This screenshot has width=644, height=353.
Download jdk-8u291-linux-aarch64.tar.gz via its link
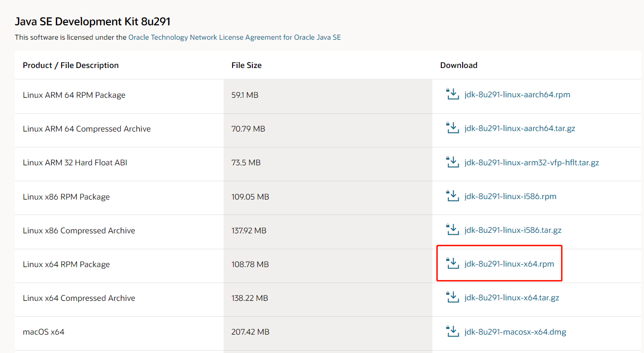pyautogui.click(x=520, y=128)
